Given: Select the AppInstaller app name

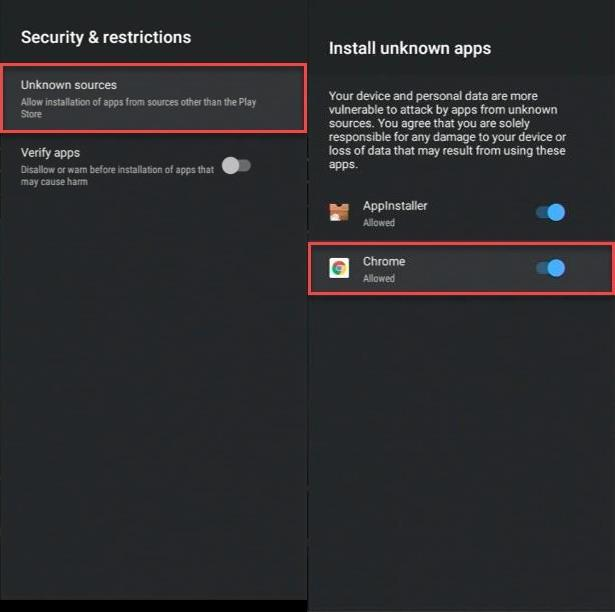Looking at the screenshot, I should tap(395, 206).
